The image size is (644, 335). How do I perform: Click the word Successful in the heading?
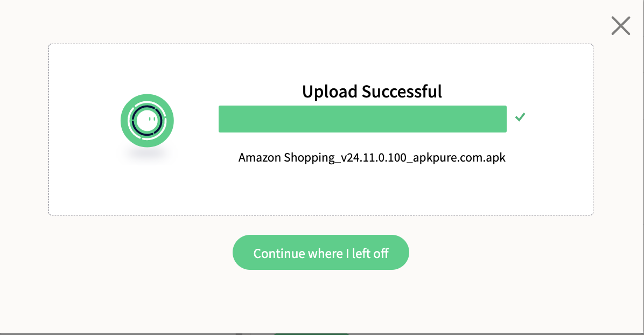tap(402, 91)
